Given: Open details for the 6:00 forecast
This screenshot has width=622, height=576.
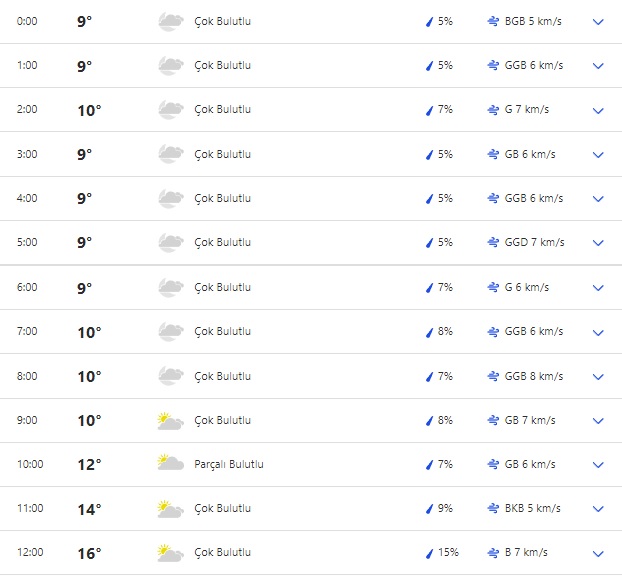Looking at the screenshot, I should click(598, 288).
